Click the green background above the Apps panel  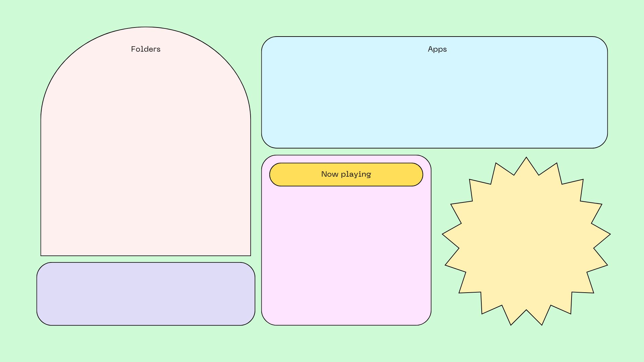tap(434, 18)
